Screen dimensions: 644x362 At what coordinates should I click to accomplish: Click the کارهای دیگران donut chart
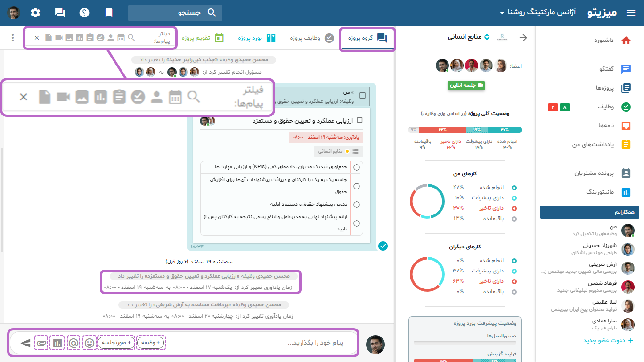pyautogui.click(x=427, y=274)
